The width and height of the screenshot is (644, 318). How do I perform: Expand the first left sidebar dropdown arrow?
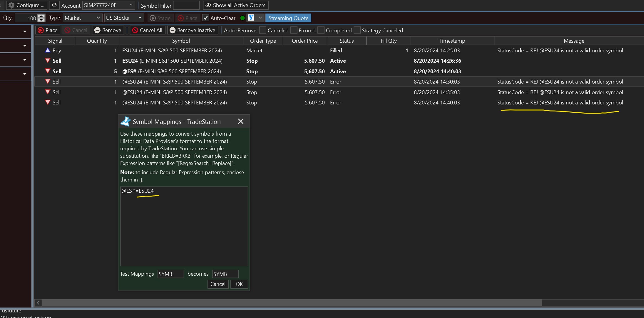pos(25,31)
